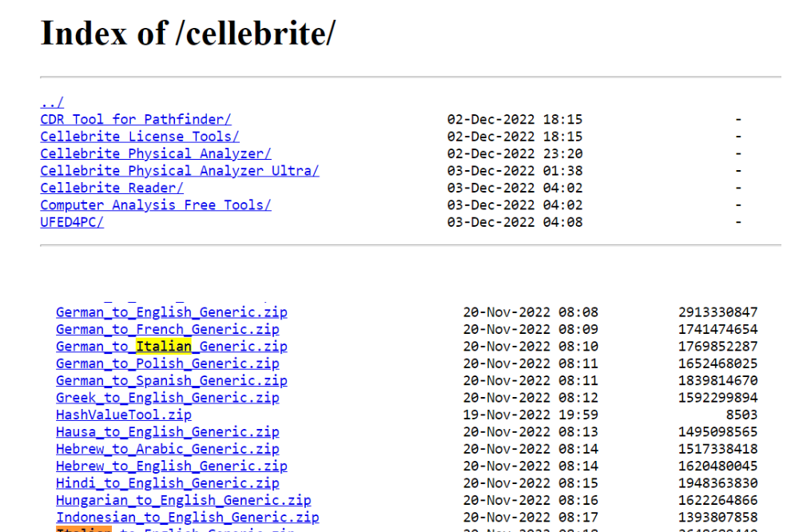Download Hungarian_to_English_Generic.zip
The width and height of the screenshot is (787, 532).
184,500
